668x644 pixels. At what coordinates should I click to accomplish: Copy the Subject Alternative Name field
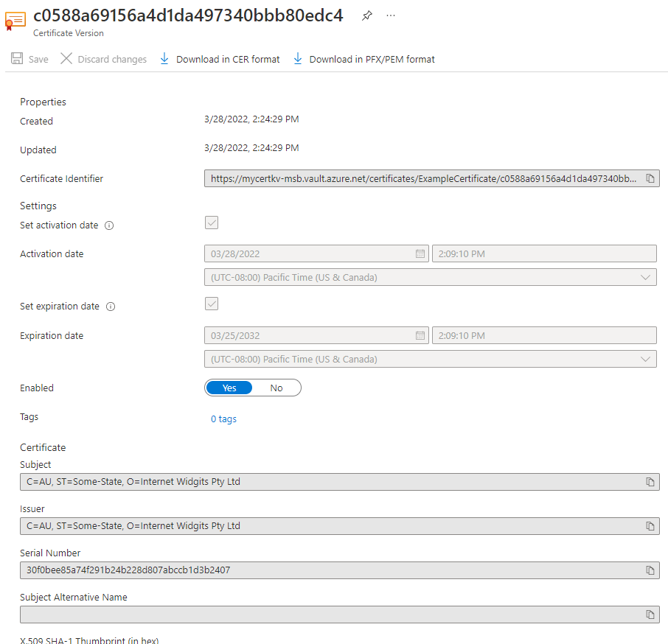pos(650,615)
